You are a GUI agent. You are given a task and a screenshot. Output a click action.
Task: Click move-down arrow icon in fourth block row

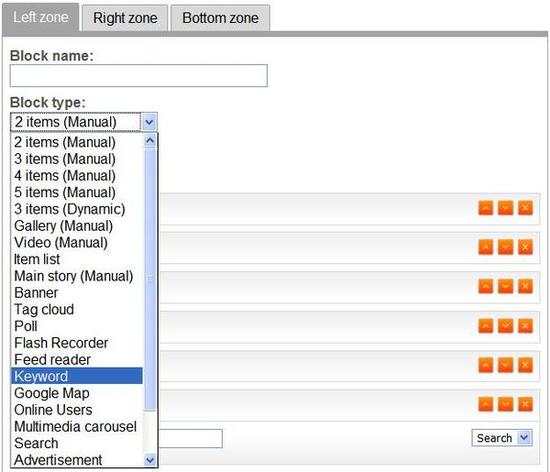coord(505,326)
